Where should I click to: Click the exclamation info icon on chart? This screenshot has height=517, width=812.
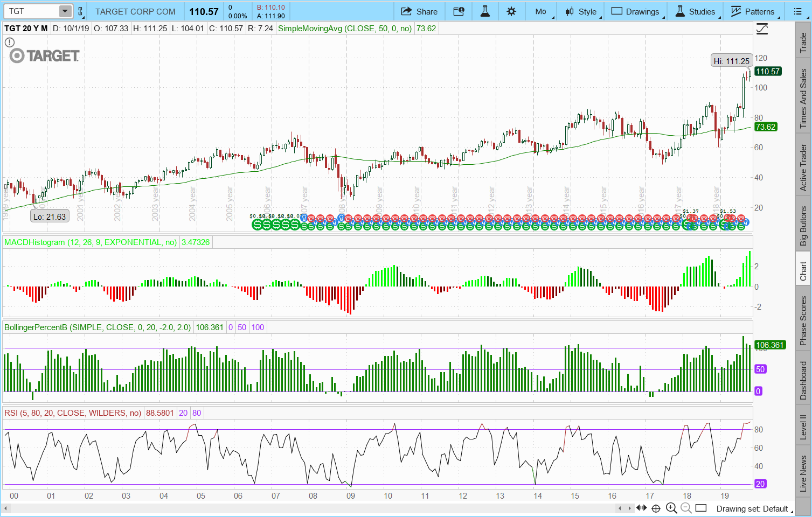point(10,42)
